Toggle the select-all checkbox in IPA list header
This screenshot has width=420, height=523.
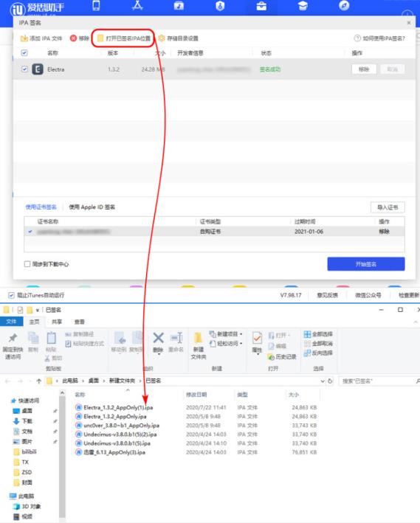click(x=24, y=52)
